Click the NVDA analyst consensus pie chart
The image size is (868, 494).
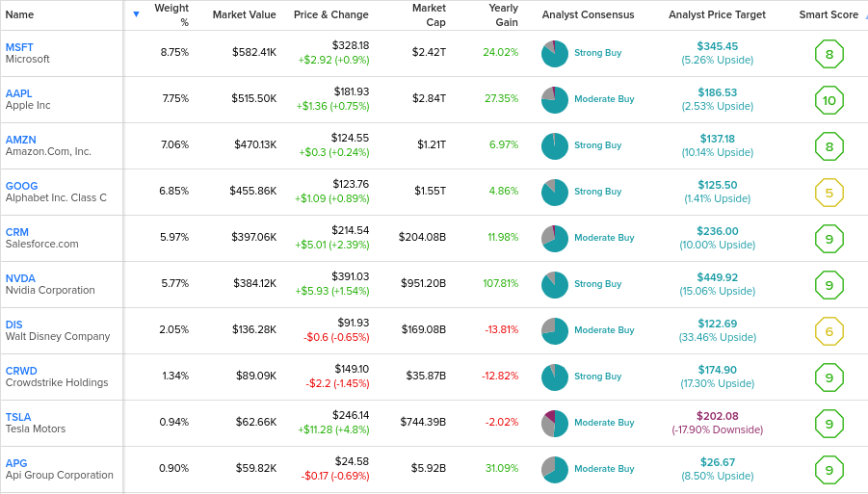[555, 285]
